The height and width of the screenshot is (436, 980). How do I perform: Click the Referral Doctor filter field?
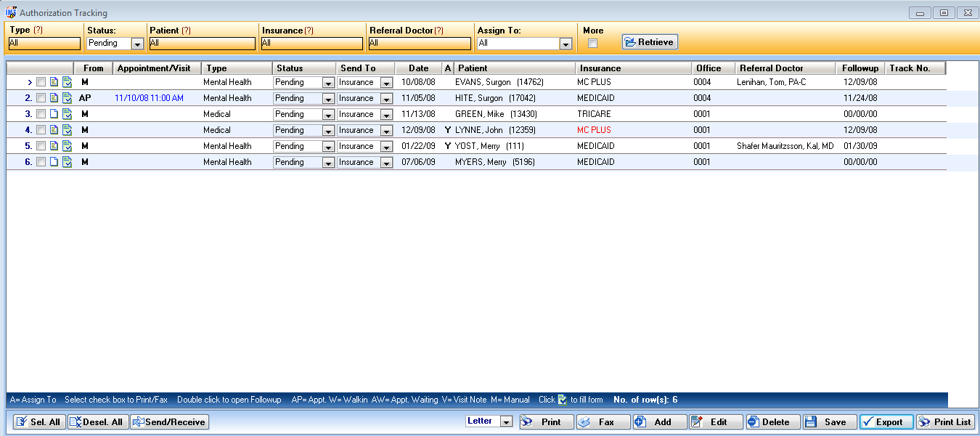pyautogui.click(x=420, y=44)
